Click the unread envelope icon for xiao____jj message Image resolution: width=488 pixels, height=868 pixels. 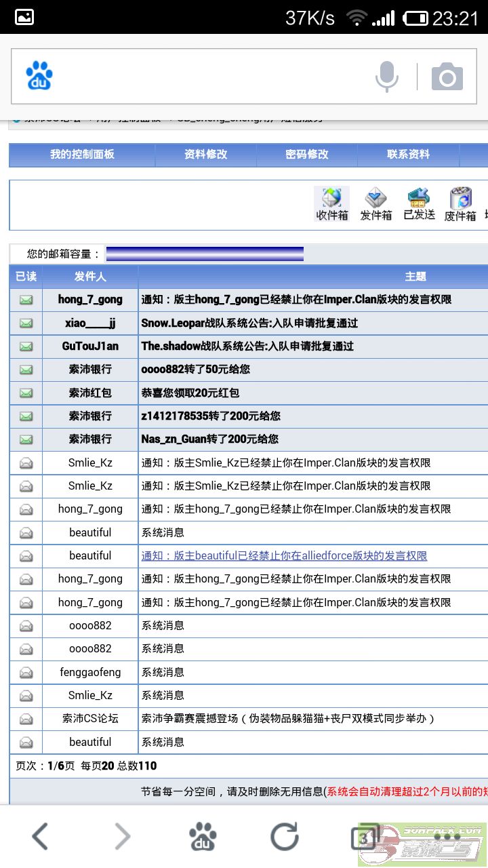(26, 323)
